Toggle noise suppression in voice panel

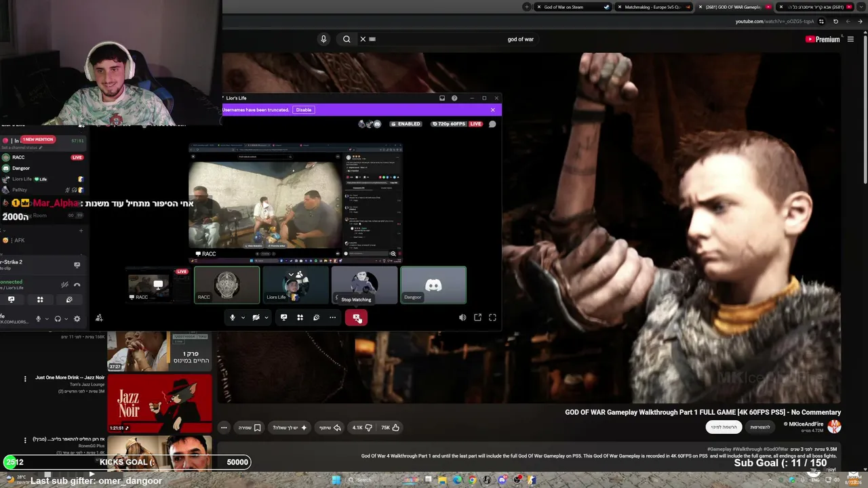(64, 285)
